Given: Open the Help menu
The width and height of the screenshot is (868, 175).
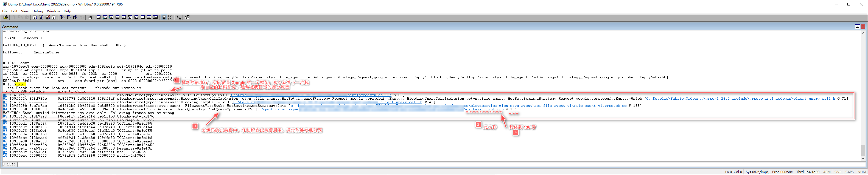Looking at the screenshot, I should 67,11.
